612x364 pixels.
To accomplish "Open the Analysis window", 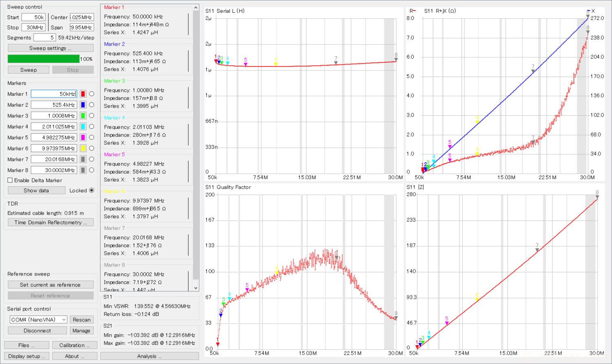I will (x=149, y=356).
